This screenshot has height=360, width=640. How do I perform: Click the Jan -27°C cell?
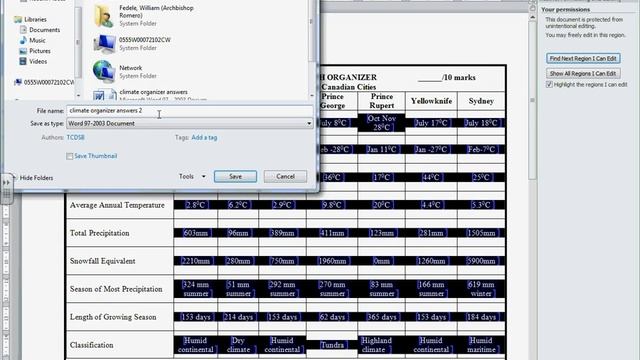coord(431,149)
